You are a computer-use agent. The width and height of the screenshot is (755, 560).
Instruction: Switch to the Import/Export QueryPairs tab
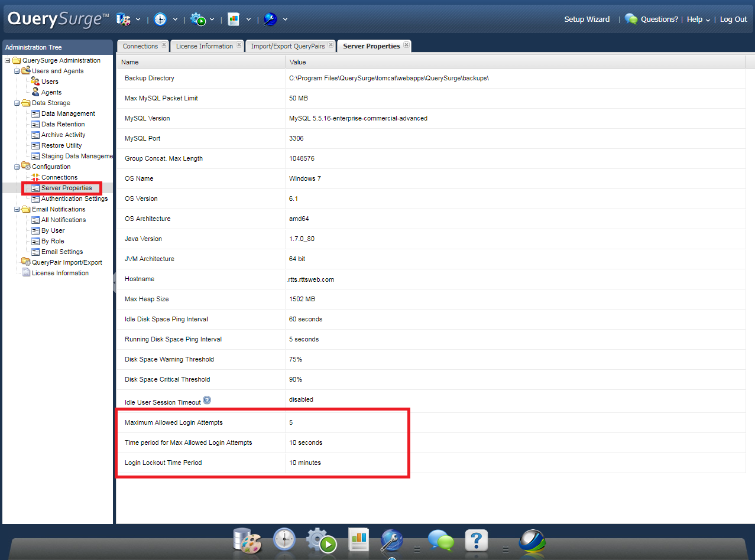(287, 46)
